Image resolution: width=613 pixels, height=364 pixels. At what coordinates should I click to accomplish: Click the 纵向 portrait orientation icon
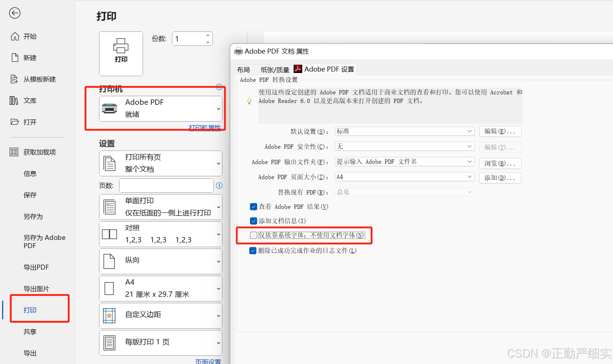coord(109,261)
